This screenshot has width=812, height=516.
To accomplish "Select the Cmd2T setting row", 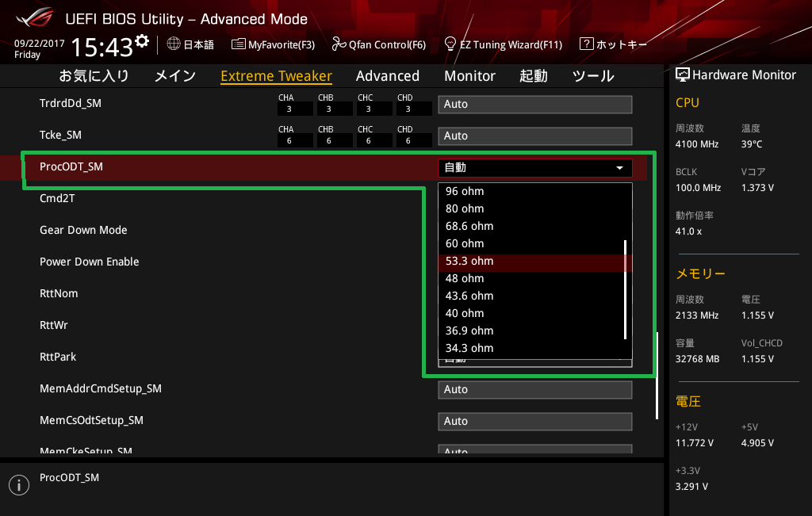I will 57,198.
